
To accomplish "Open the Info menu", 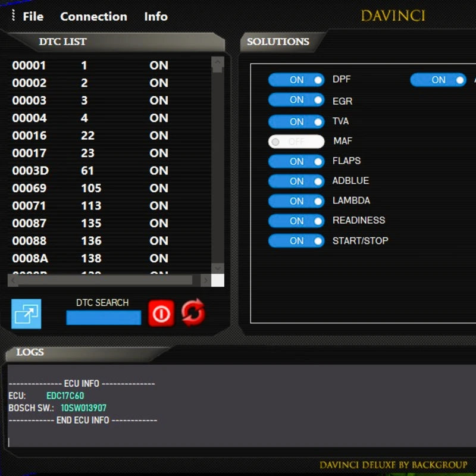I will tap(155, 16).
